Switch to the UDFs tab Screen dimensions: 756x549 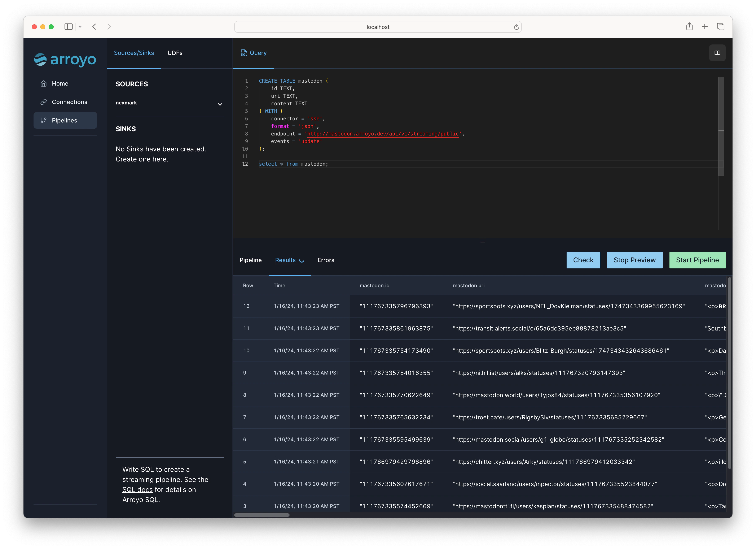point(175,53)
